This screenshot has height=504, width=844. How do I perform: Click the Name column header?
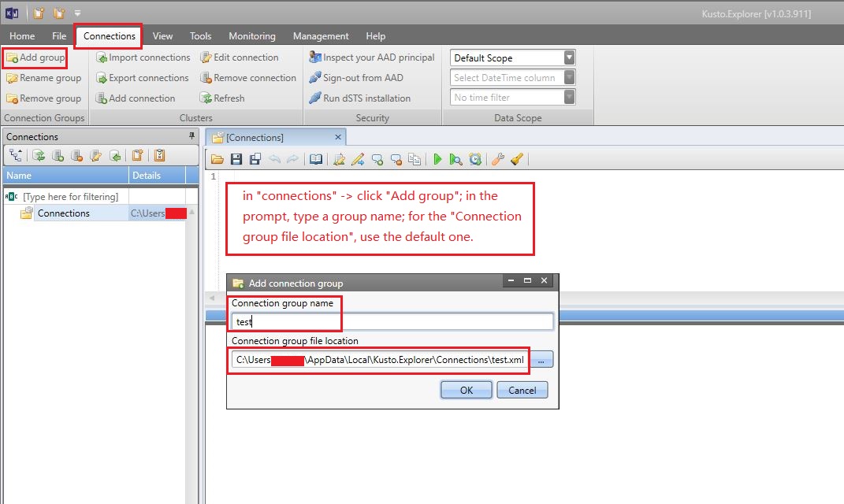65,176
